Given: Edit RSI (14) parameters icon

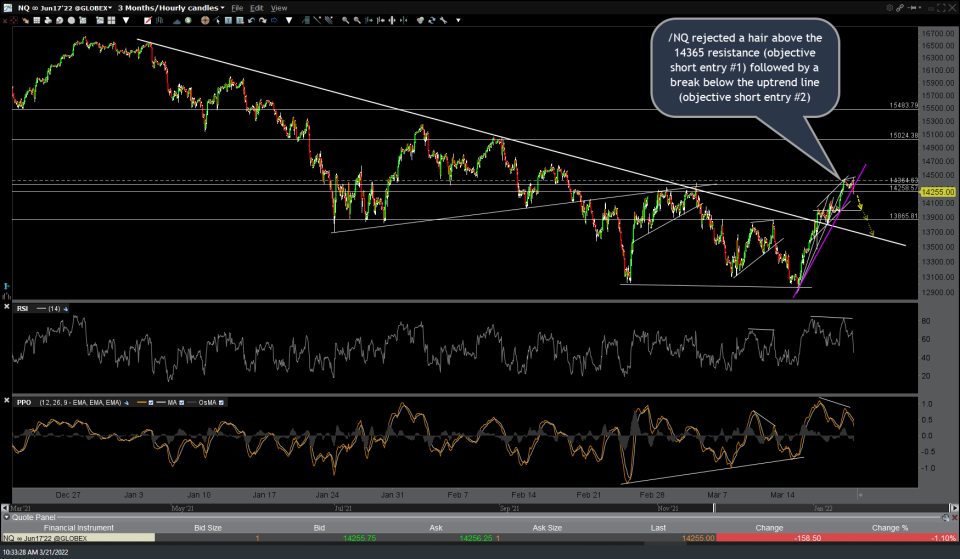Looking at the screenshot, I should 66,309.
